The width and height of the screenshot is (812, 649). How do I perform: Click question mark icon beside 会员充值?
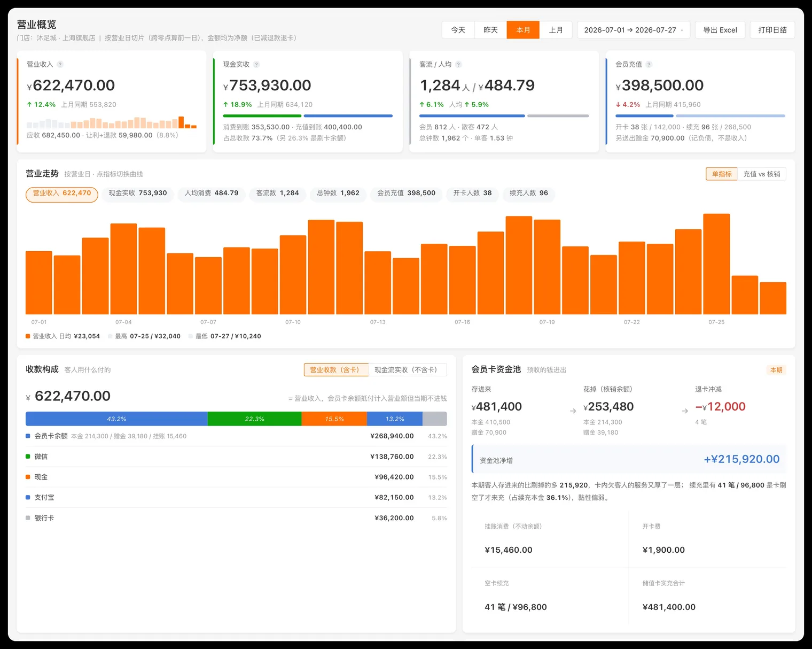tap(649, 64)
